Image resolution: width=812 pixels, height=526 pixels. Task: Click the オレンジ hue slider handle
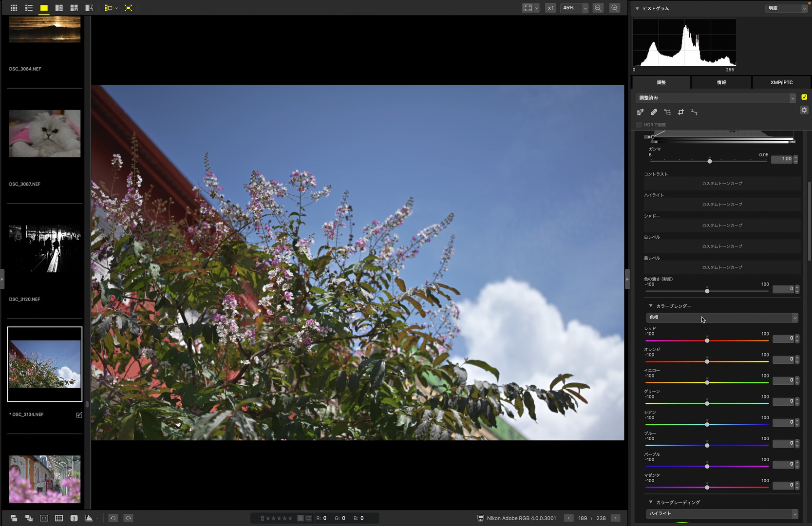click(707, 361)
